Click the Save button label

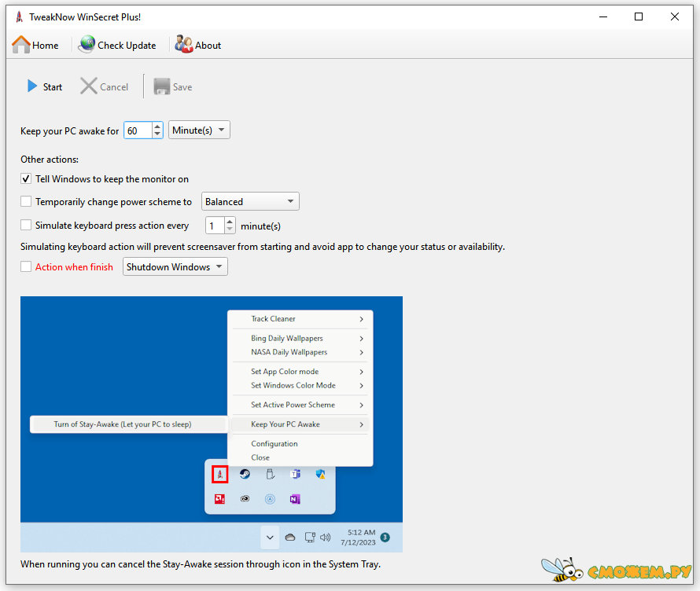pyautogui.click(x=182, y=87)
